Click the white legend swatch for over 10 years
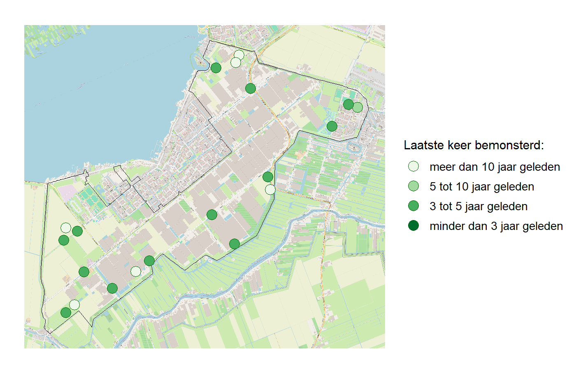576x392 pixels. pyautogui.click(x=413, y=166)
